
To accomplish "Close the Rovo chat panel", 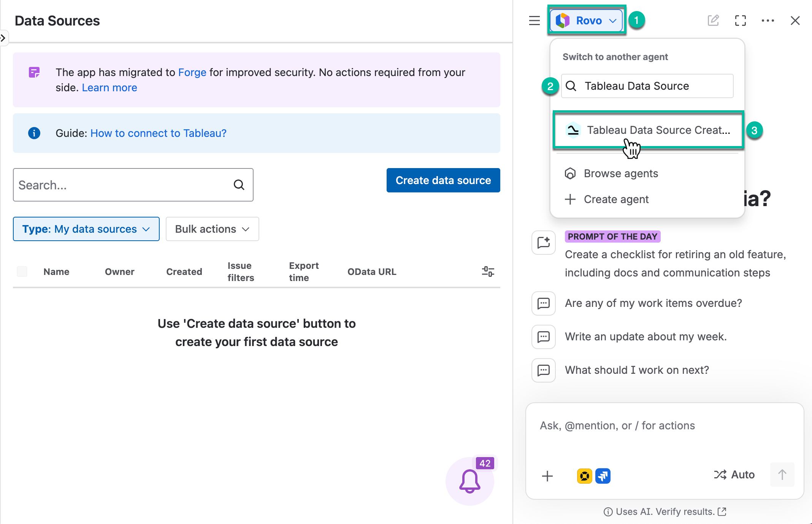I will (x=795, y=21).
